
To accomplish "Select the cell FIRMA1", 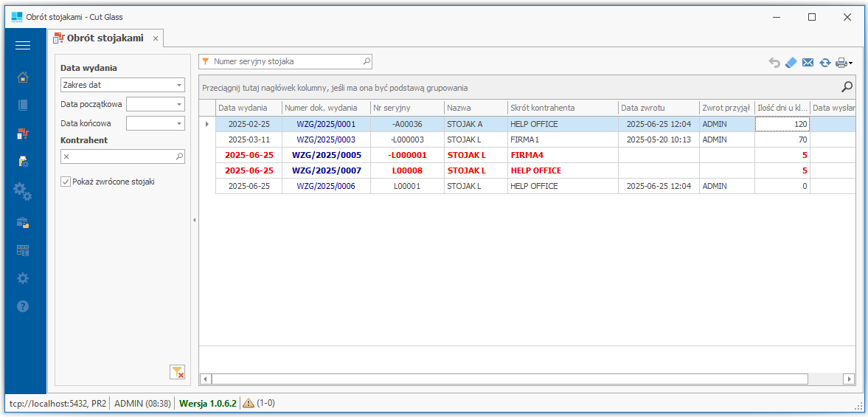I will coord(563,139).
